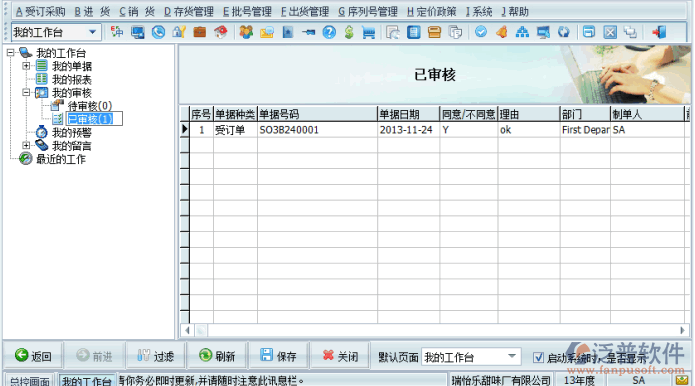This screenshot has height=386, width=695.
Task: Open the I 系统 menu
Action: [479, 12]
